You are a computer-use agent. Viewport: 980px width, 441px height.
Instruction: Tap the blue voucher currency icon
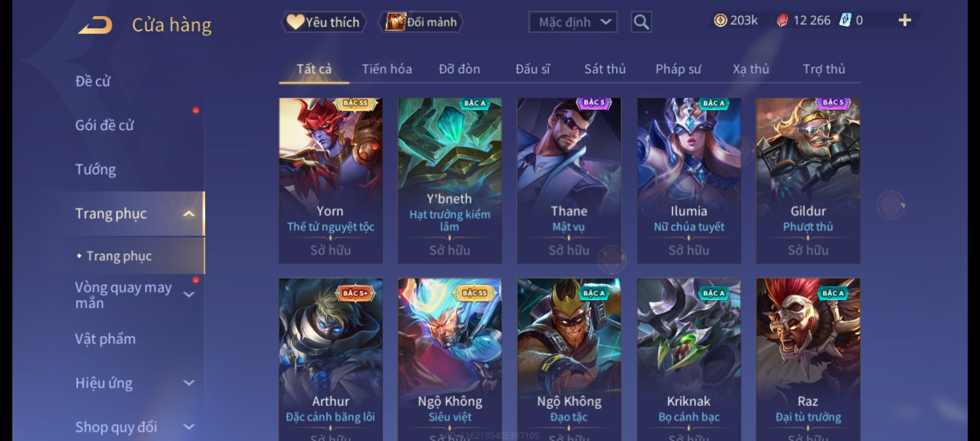click(x=845, y=20)
